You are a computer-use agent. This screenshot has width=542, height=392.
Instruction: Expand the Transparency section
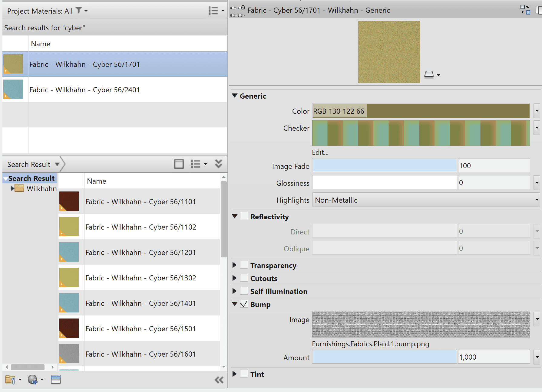pyautogui.click(x=234, y=265)
